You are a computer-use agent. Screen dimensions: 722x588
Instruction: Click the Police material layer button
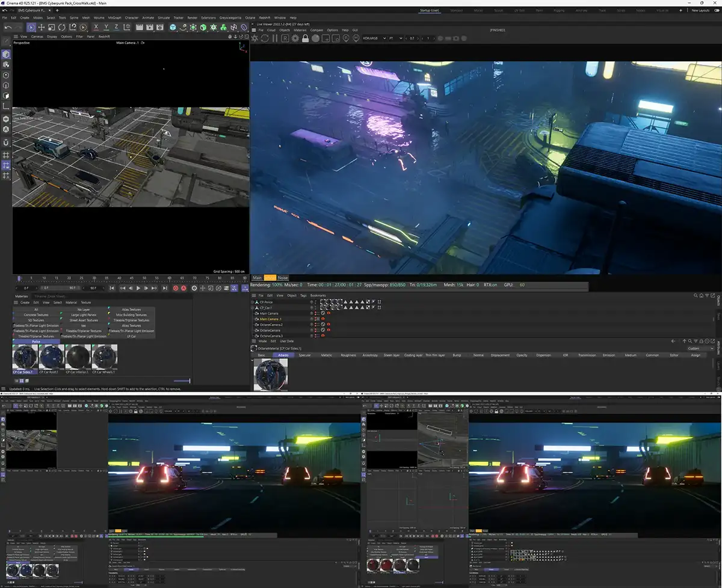pyautogui.click(x=36, y=341)
